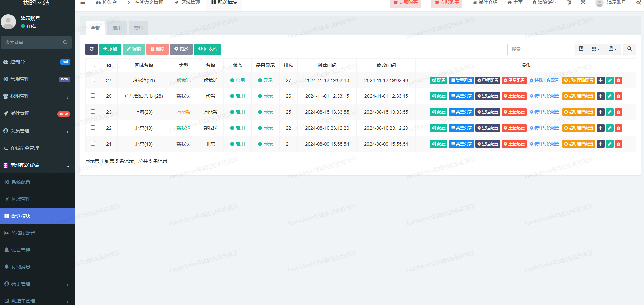The image size is (644, 305).
Task: Click the green 添加 button
Action: 110,49
